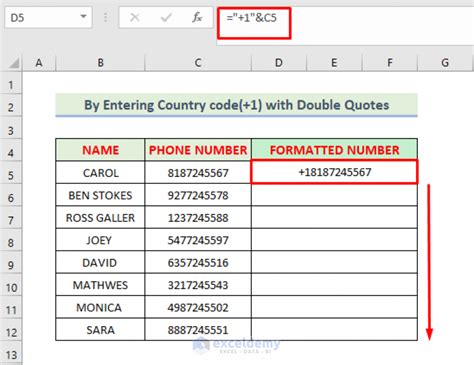This screenshot has width=474, height=365.
Task: Open the Insert Function fx dialog
Action: 197,17
